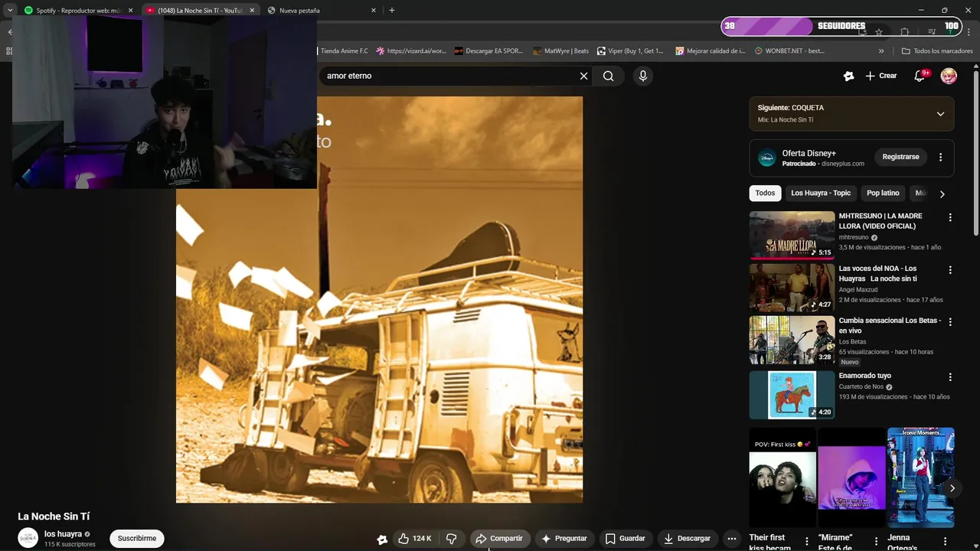980x551 pixels.
Task: Start voice search with the microphone
Action: 642,76
